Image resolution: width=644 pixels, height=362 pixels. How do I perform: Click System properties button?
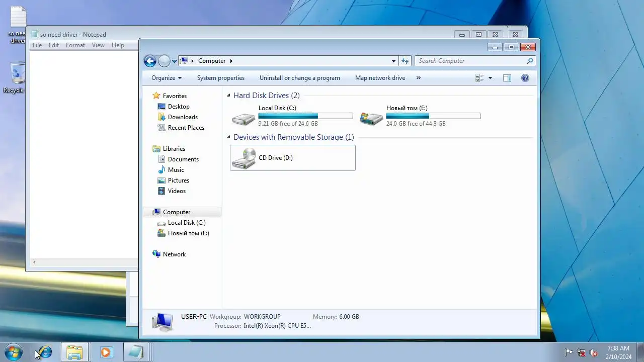[221, 78]
